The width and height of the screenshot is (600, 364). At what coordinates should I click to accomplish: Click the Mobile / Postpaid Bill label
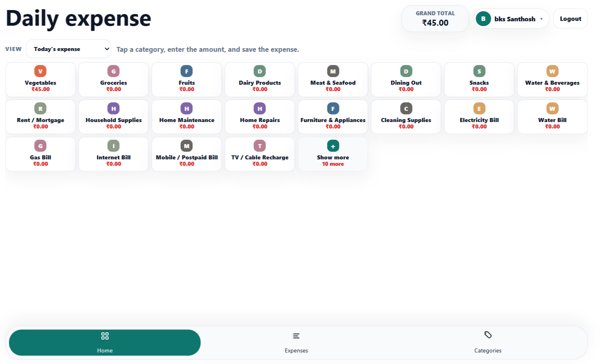pos(186,157)
